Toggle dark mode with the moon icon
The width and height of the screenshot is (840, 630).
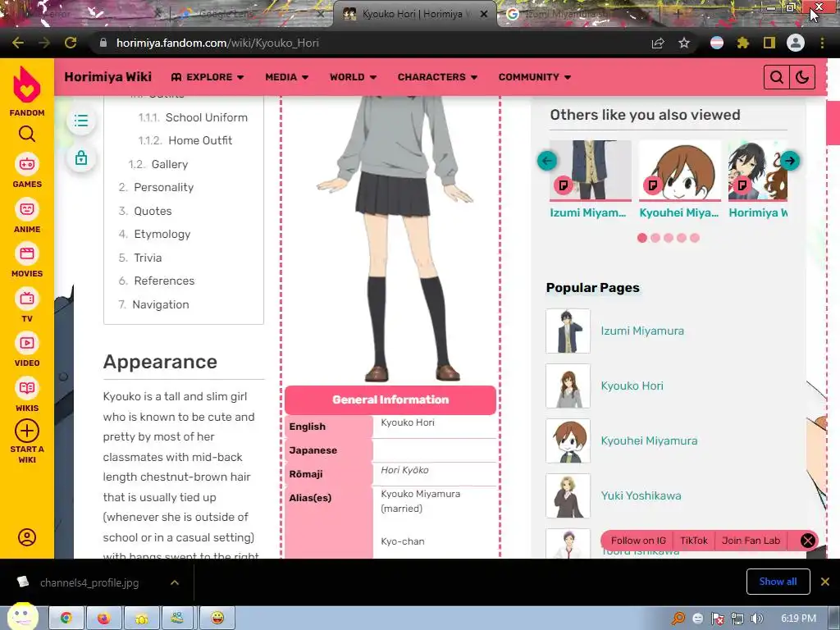pyautogui.click(x=802, y=77)
